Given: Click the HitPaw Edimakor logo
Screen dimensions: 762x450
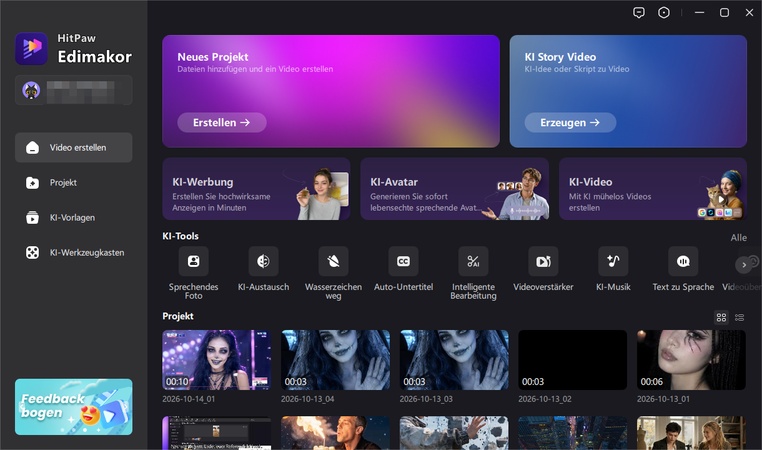Looking at the screenshot, I should (31, 48).
